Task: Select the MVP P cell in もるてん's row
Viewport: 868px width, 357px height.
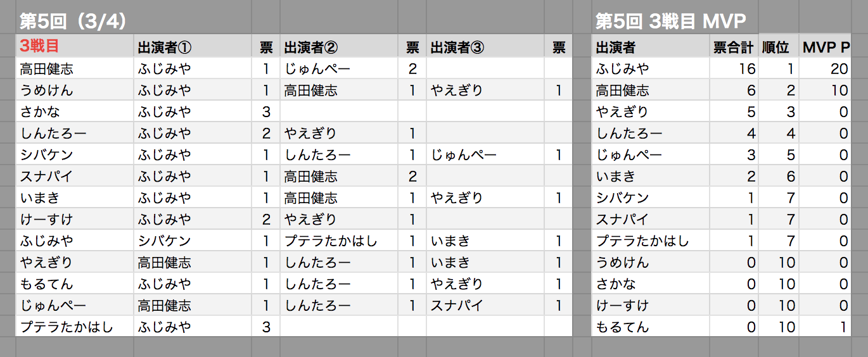Action: click(x=825, y=327)
